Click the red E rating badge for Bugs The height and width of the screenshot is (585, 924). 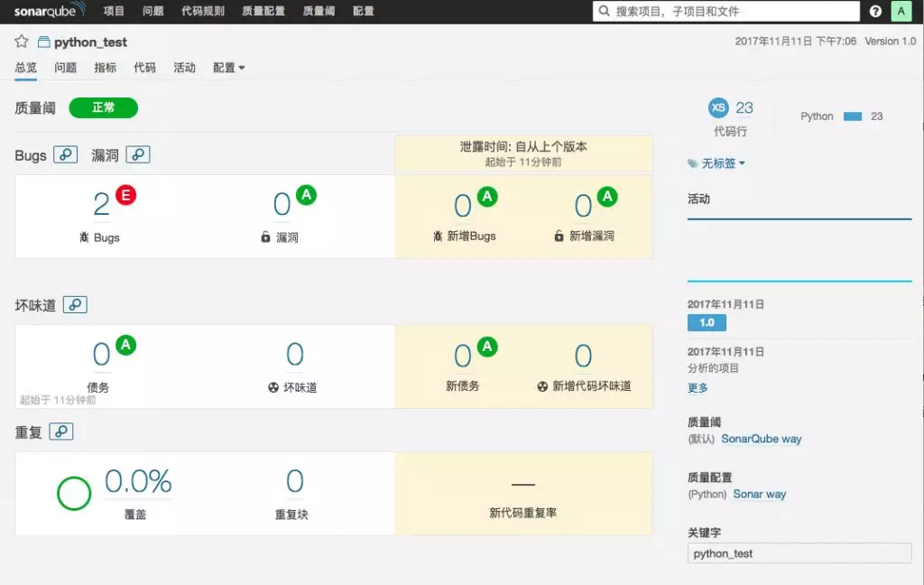125,195
